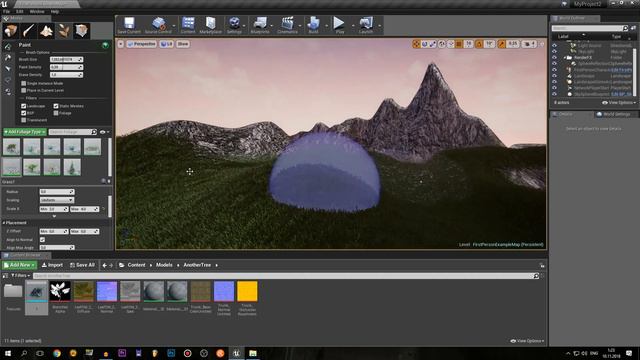The image size is (640, 360).
Task: Open Blueprints toolbar menu
Action: [260, 25]
